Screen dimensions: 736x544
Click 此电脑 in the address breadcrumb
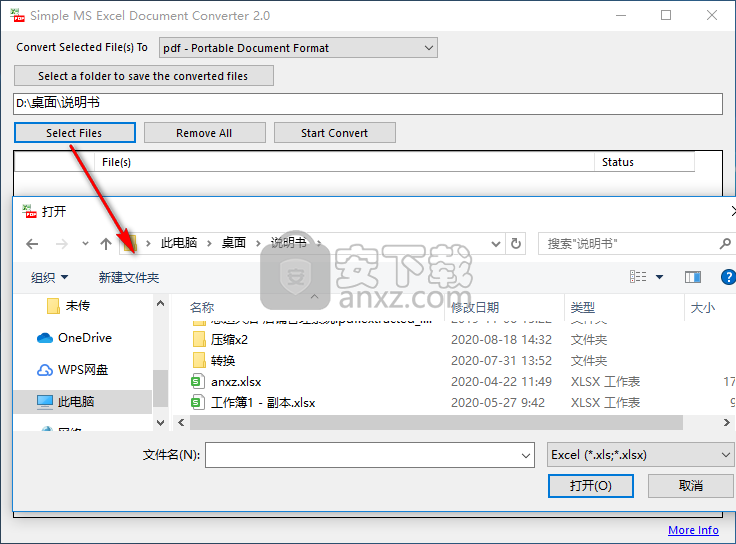(179, 243)
